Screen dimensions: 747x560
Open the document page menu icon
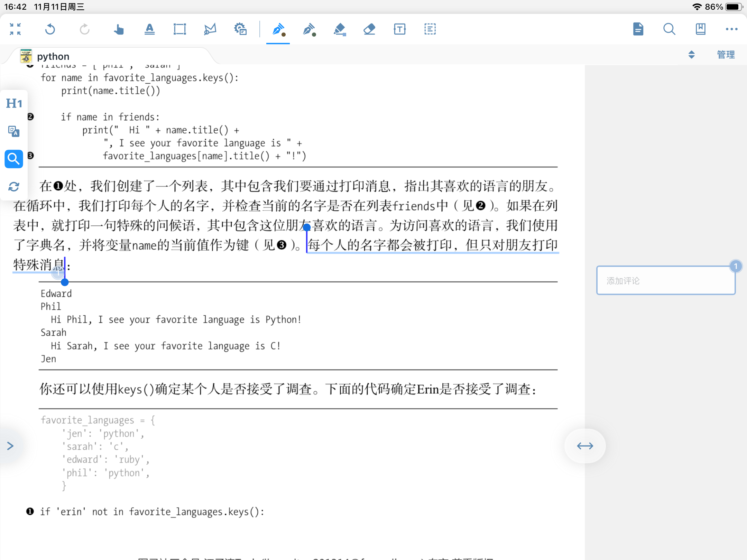[x=638, y=29]
